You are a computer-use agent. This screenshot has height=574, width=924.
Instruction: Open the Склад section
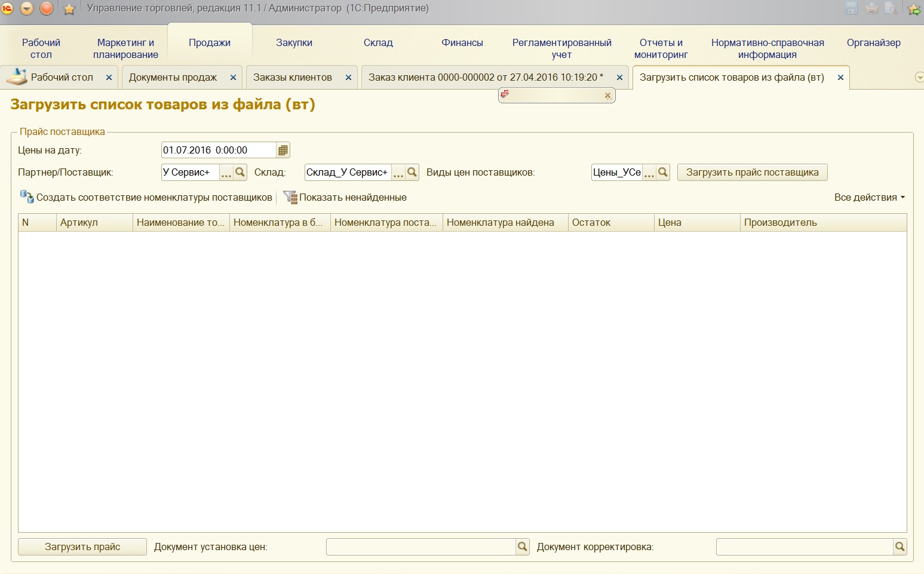point(378,43)
